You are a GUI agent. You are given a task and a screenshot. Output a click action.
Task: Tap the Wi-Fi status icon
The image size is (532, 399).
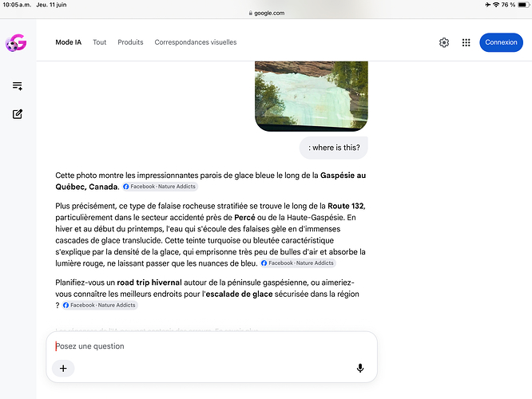496,5
